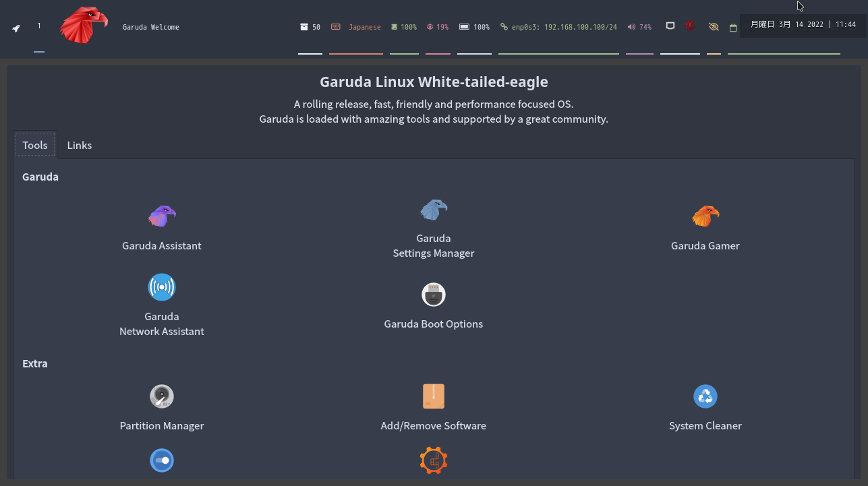The height and width of the screenshot is (486, 868).
Task: Open Garuda Boot Options
Action: pyautogui.click(x=434, y=305)
